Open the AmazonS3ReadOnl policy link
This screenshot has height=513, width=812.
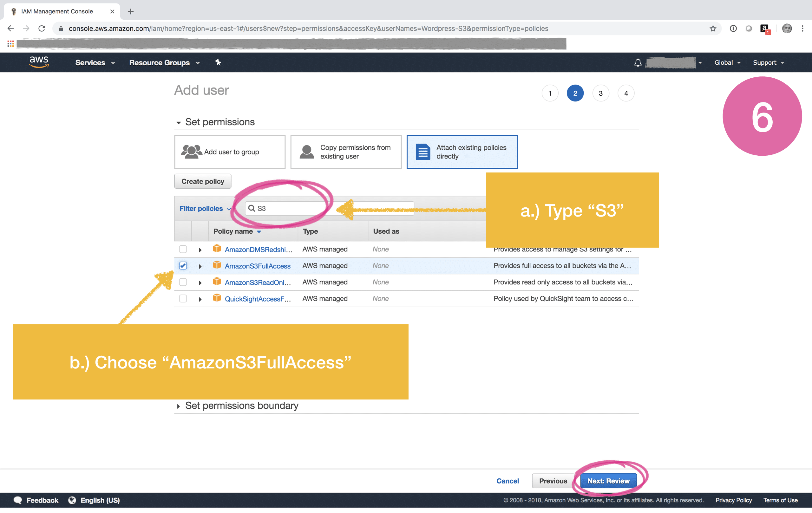[x=258, y=282]
